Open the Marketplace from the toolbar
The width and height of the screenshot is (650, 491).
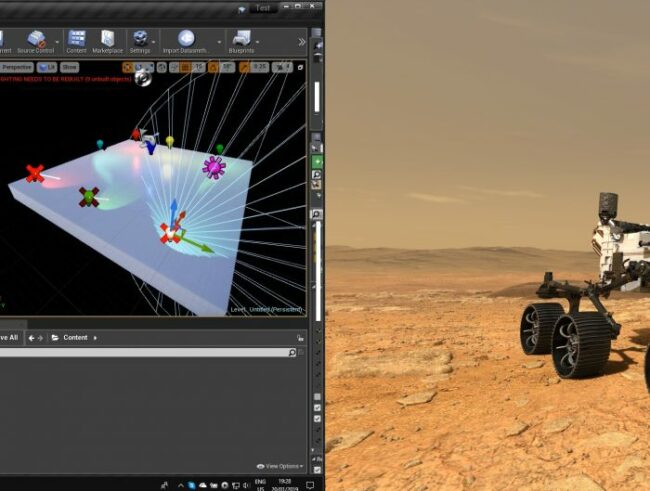(x=108, y=40)
